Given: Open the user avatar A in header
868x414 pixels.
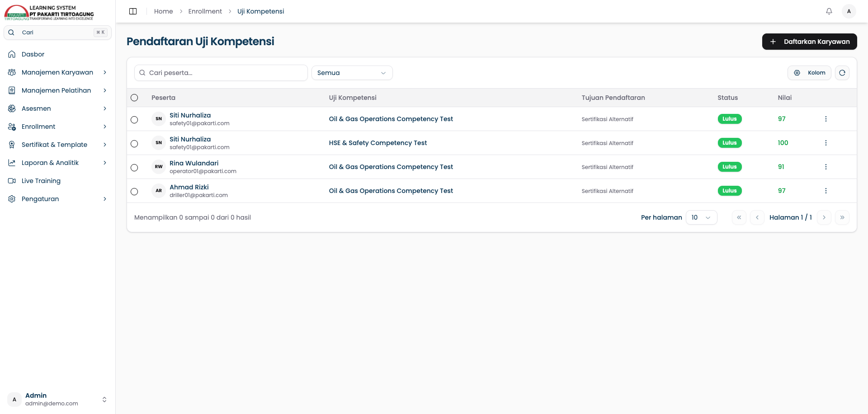Looking at the screenshot, I should 849,11.
